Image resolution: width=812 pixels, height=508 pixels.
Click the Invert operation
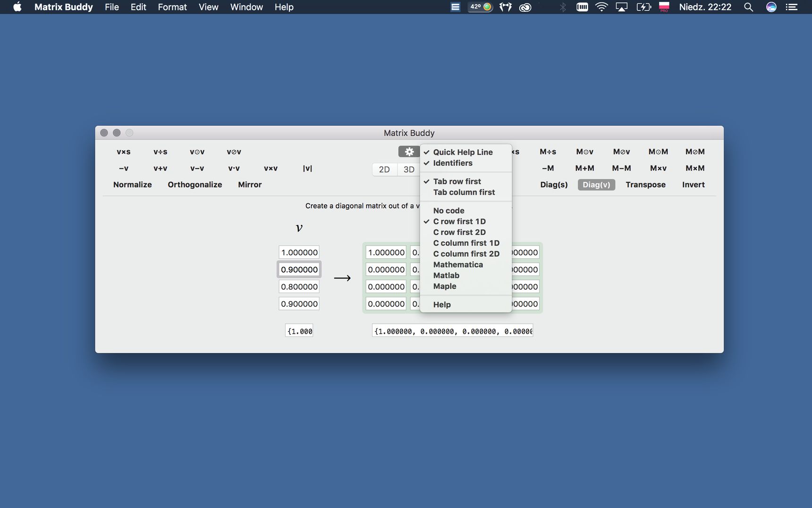pyautogui.click(x=694, y=185)
